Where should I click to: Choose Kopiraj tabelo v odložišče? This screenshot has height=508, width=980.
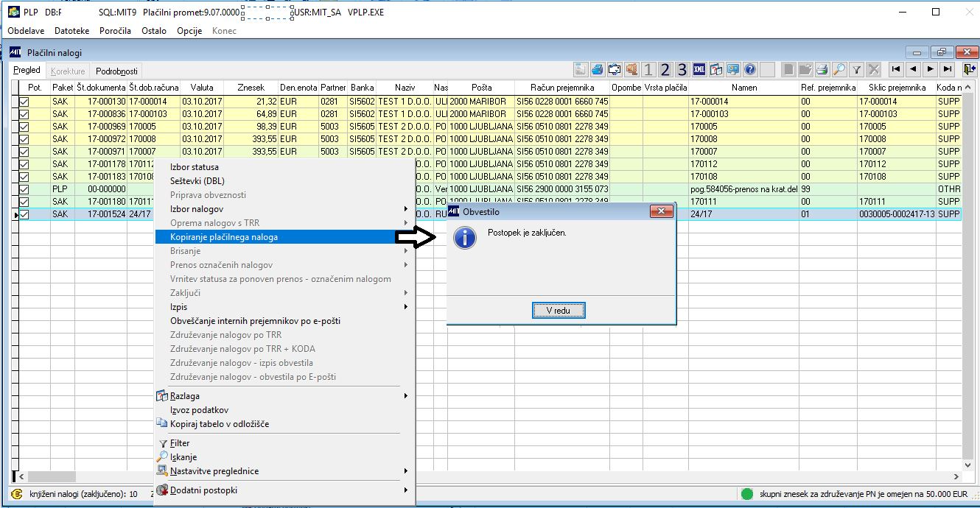coord(219,424)
